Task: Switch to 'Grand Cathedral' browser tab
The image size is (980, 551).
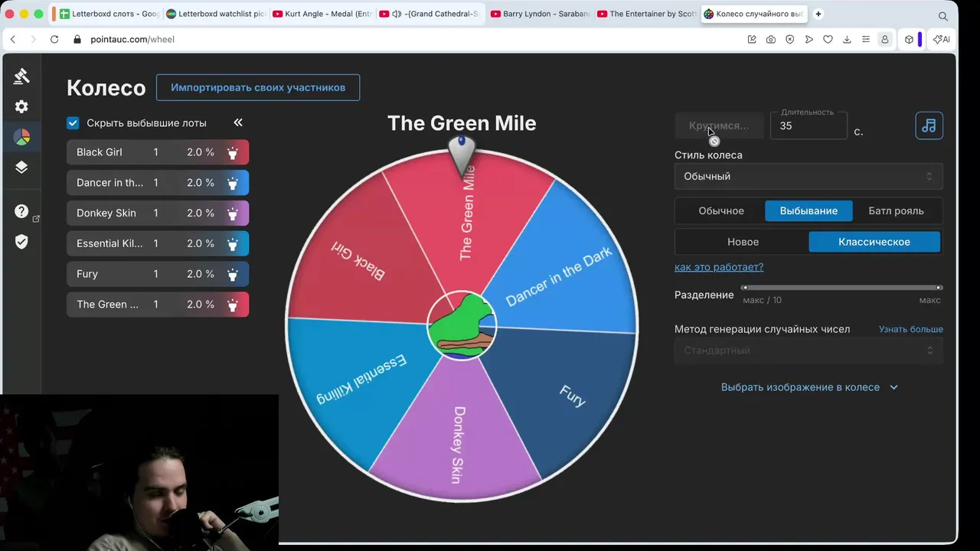Action: 430,14
